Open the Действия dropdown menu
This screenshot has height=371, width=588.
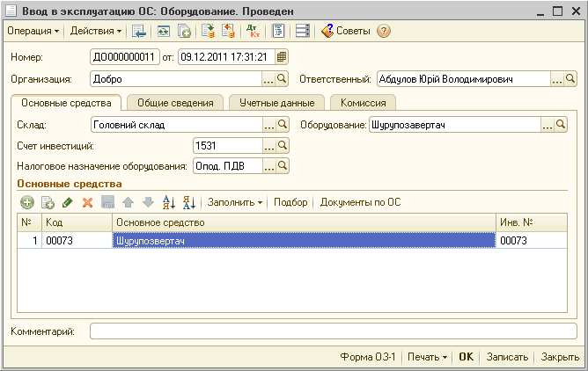(x=96, y=31)
